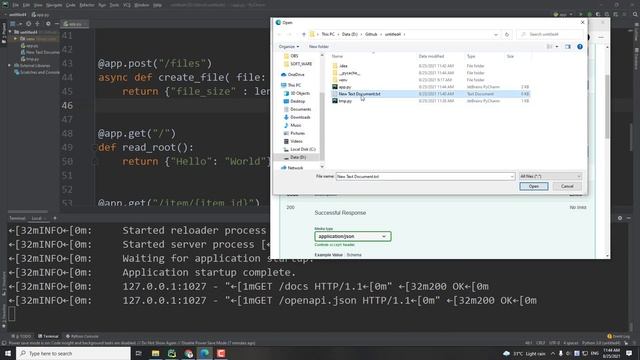Open PyCharm Code menu
This screenshot has width=640, height=360.
(71, 5)
